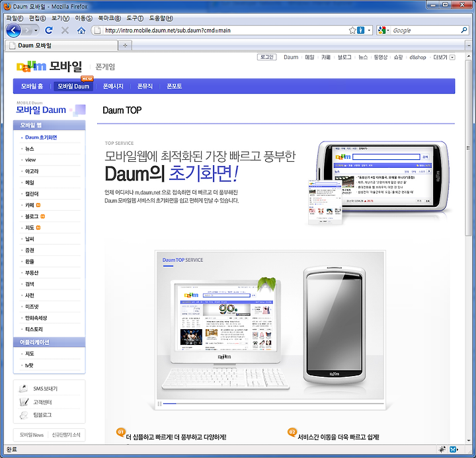Pause the Daum TOP service slideshow
Viewport: 476px width, 458px height.
click(159, 404)
